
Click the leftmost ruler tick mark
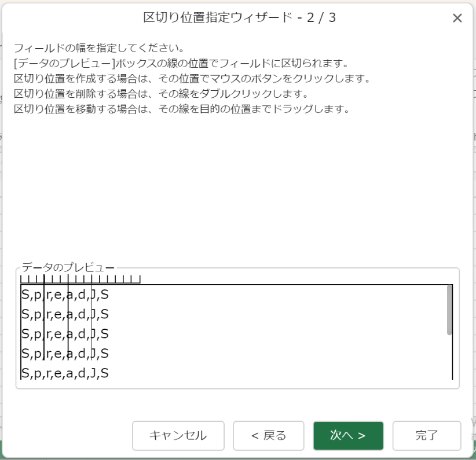[x=22, y=279]
